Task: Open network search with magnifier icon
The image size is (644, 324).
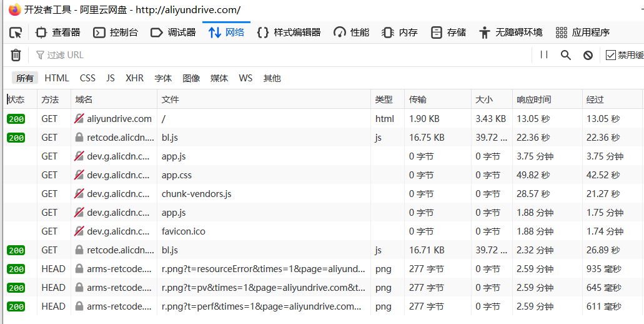Action: pyautogui.click(x=566, y=55)
